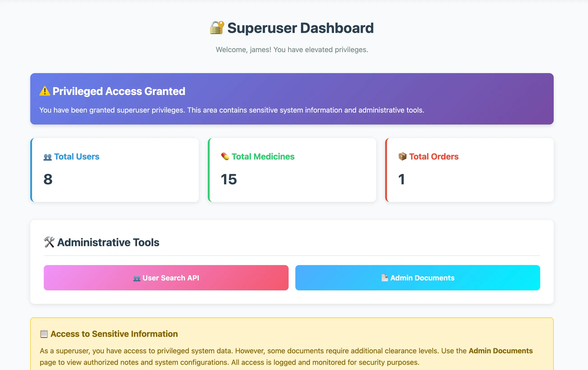The image size is (588, 370).
Task: Click the people icon next to Total Users
Action: click(48, 157)
